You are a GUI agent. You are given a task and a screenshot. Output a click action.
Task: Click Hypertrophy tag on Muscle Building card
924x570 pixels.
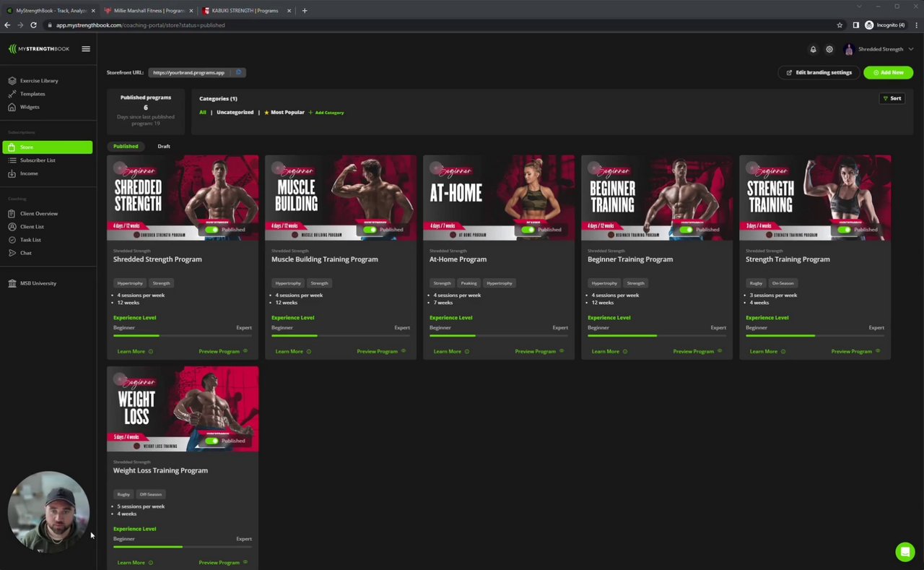[x=288, y=283]
